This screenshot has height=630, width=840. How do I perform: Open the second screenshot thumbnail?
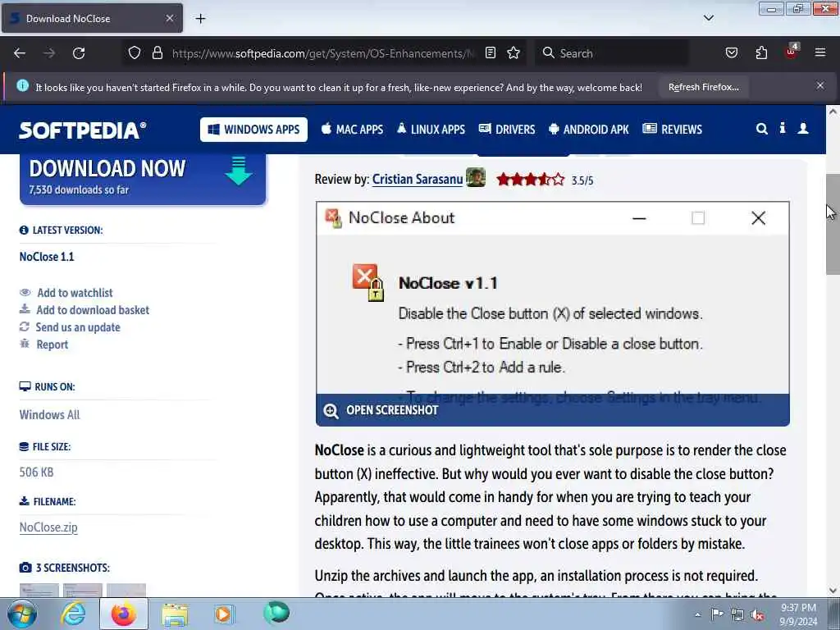83,591
